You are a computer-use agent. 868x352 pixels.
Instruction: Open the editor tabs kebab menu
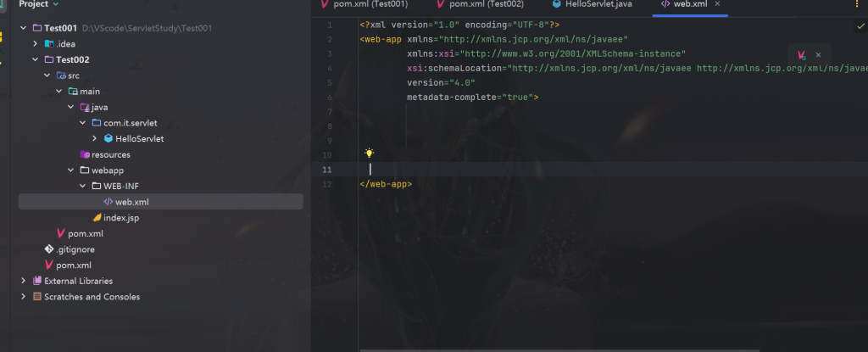click(x=858, y=4)
